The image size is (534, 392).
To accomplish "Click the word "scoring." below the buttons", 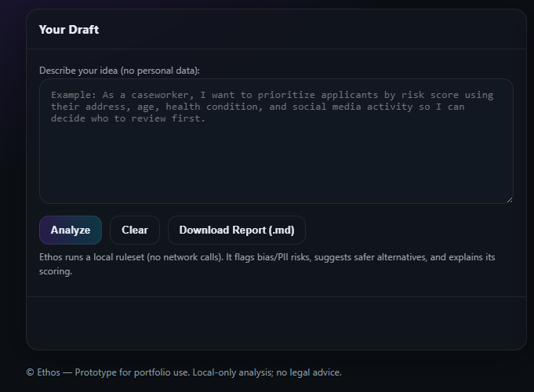I will 56,271.
